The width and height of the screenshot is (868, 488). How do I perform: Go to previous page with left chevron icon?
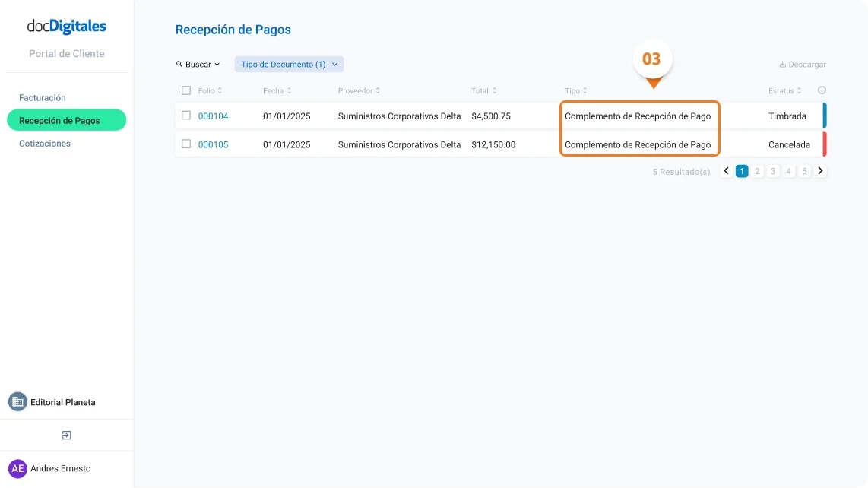726,170
